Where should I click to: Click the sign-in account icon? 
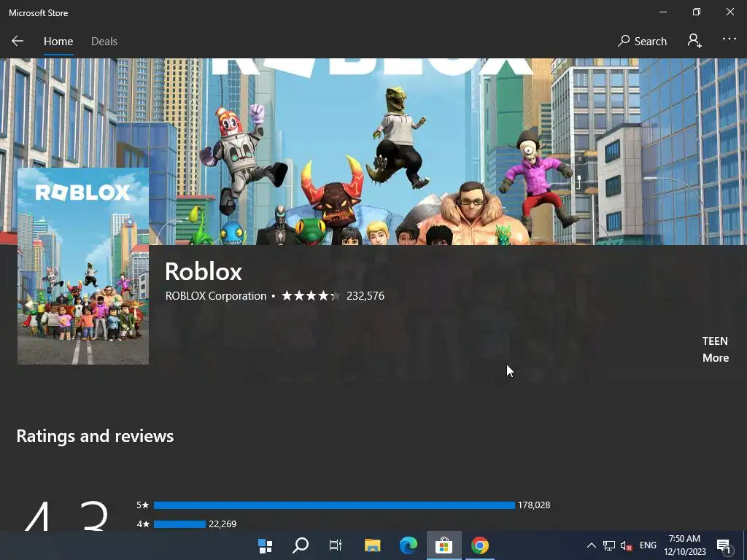pos(694,41)
